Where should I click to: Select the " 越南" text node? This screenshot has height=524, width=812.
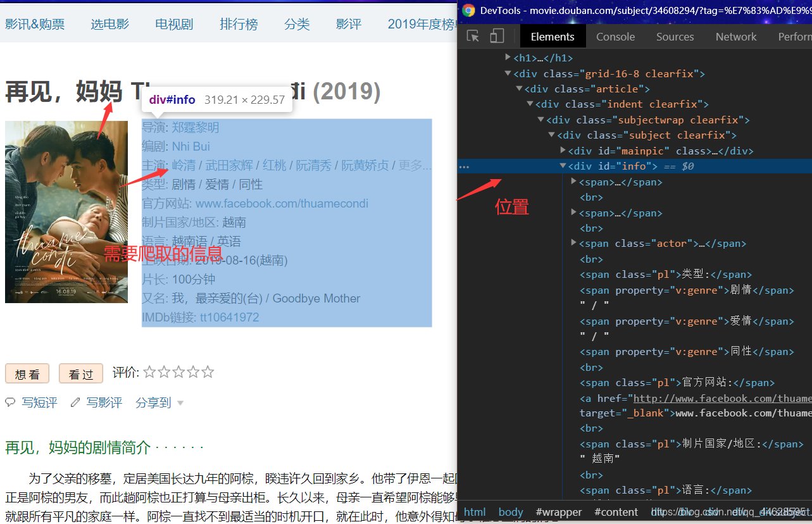coord(599,459)
